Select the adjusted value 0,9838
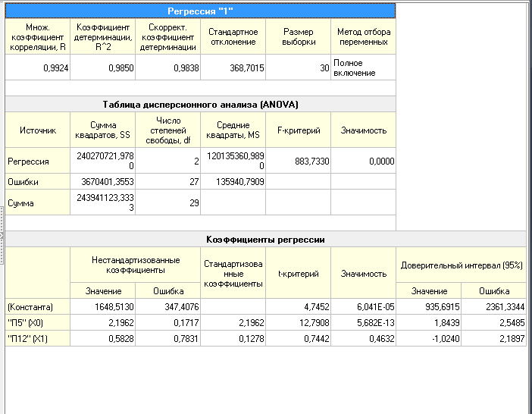The height and width of the screenshot is (414, 532). 168,67
